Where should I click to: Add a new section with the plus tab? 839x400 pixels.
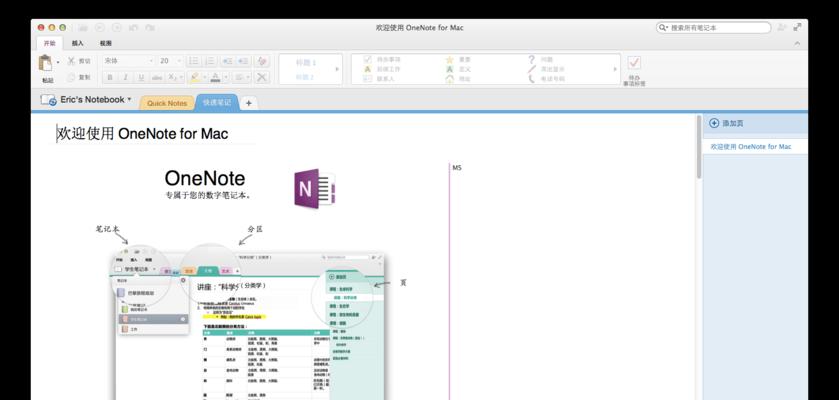point(248,103)
